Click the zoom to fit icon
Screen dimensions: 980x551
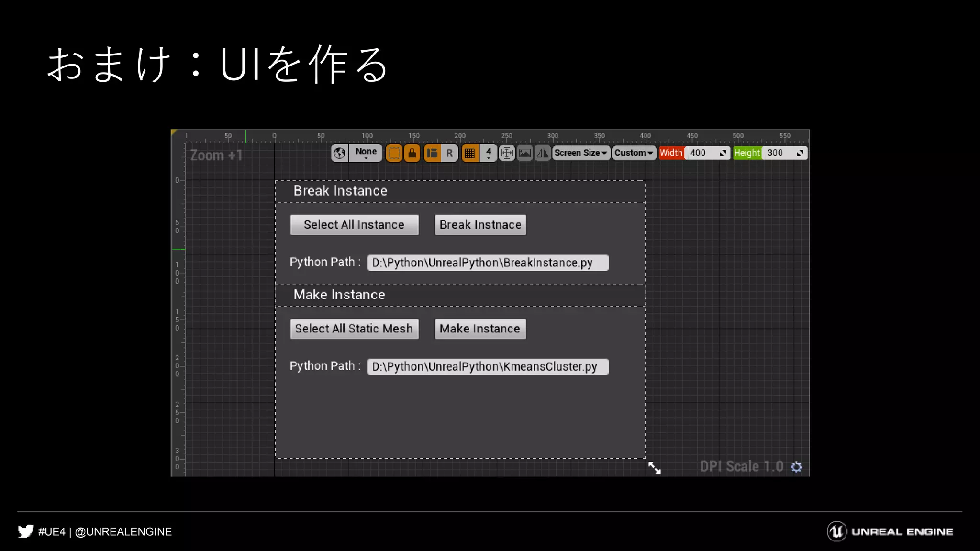tap(507, 153)
